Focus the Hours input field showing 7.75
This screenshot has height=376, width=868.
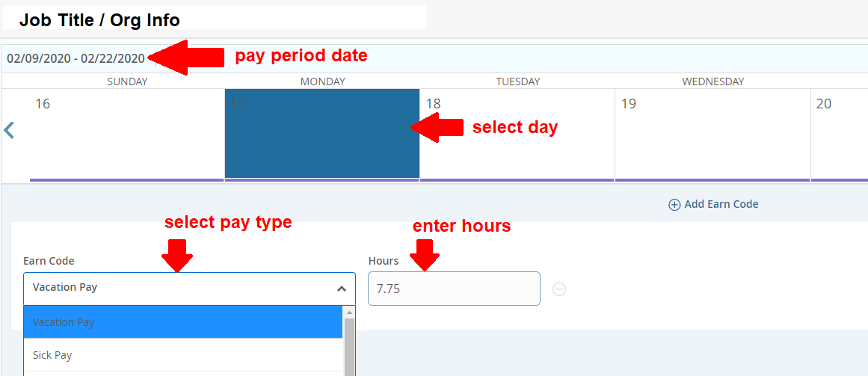coord(453,289)
